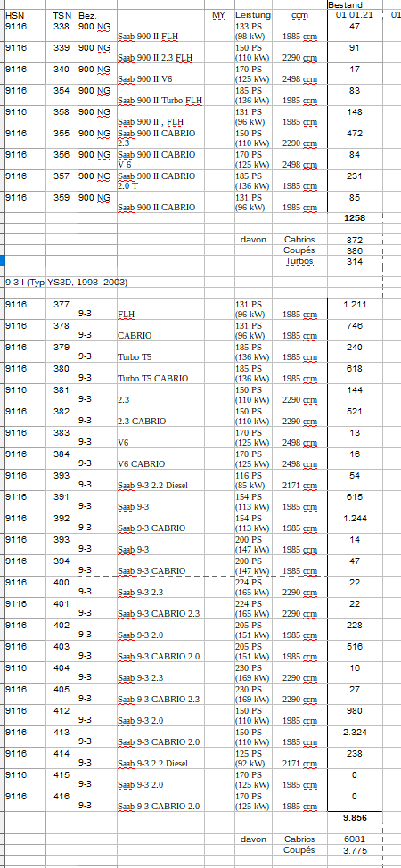The width and height of the screenshot is (401, 868).
Task: Select the Saab 900 II V6 cell
Action: 176,74
